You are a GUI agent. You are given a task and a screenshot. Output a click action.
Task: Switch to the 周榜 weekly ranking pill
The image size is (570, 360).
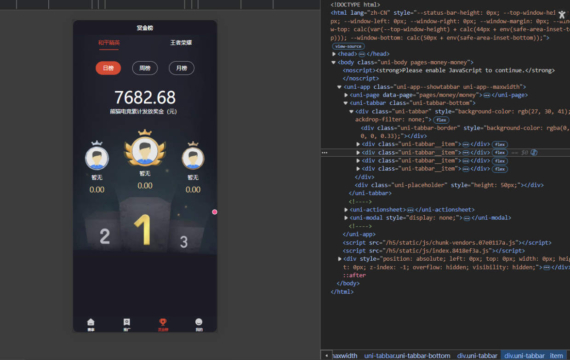pyautogui.click(x=145, y=68)
